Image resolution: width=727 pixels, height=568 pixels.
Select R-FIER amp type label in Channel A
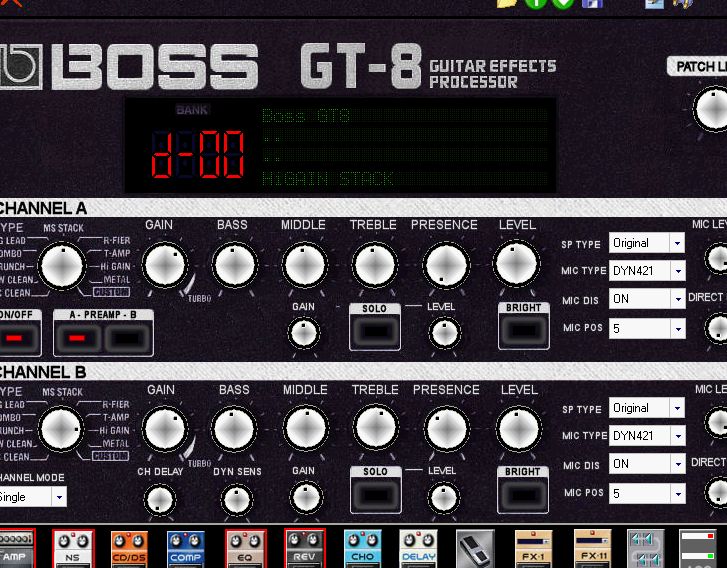pyautogui.click(x=117, y=240)
